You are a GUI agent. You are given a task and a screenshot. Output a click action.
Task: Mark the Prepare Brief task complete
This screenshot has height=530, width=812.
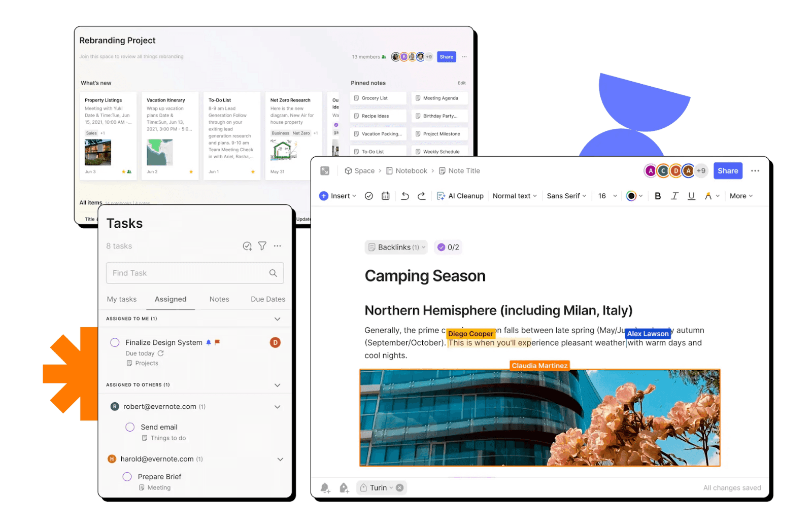point(127,476)
